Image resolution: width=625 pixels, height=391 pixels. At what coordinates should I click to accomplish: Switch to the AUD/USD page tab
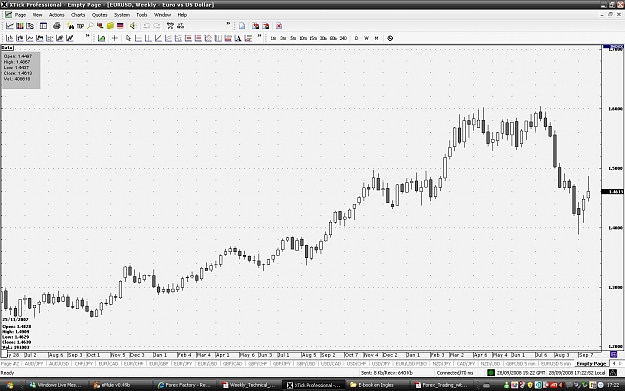(59, 363)
